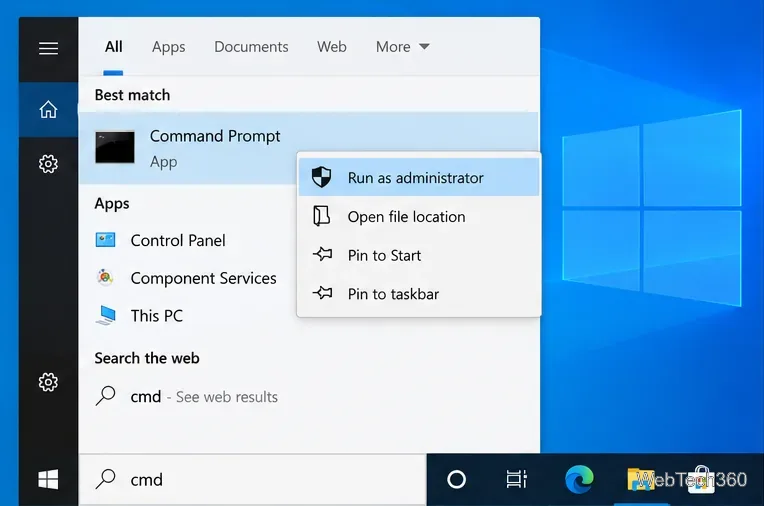
Task: Switch to the Apps tab
Action: point(169,47)
